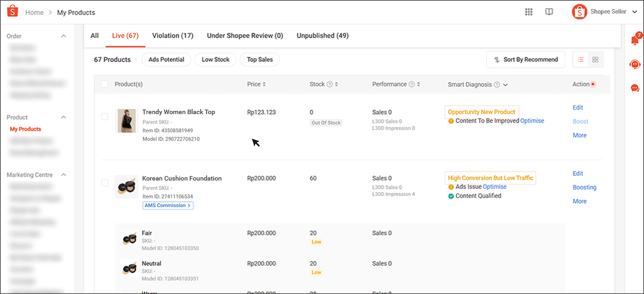Open the customer support headset icon

(x=635, y=64)
